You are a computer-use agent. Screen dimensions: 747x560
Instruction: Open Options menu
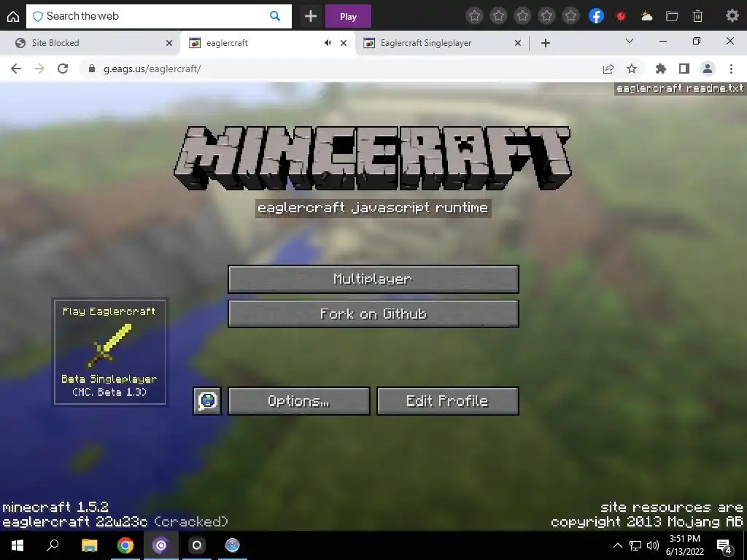(298, 401)
